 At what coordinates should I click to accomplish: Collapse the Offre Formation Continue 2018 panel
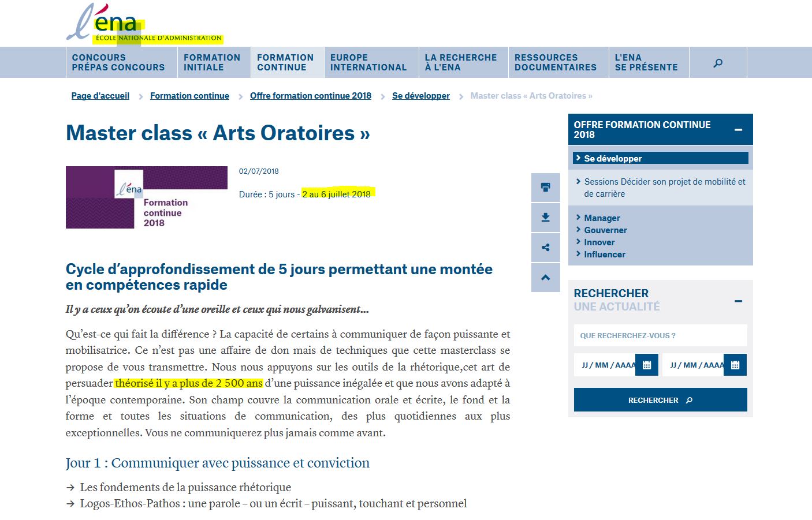(738, 130)
